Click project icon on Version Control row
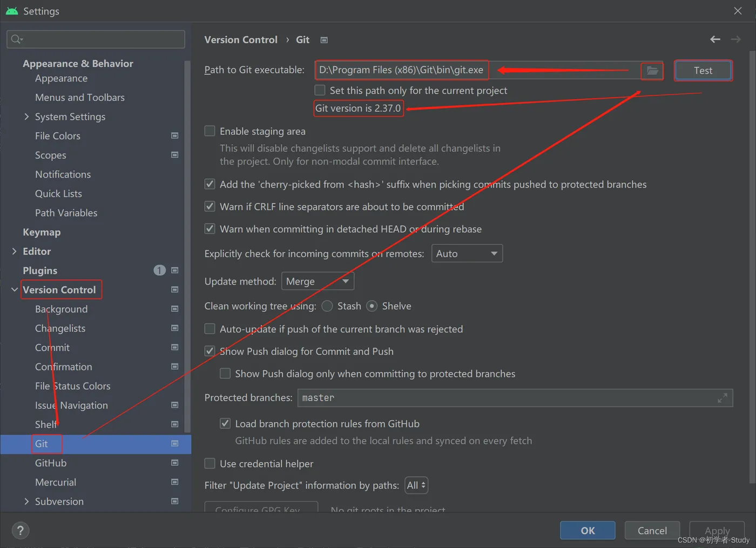The image size is (756, 548). coord(174,289)
